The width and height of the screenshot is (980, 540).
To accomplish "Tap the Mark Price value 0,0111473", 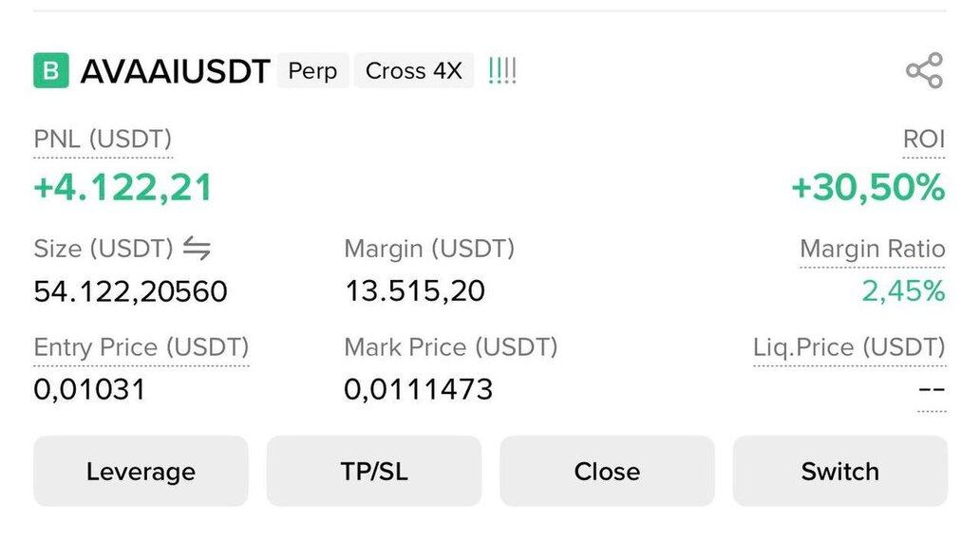I will (419, 389).
